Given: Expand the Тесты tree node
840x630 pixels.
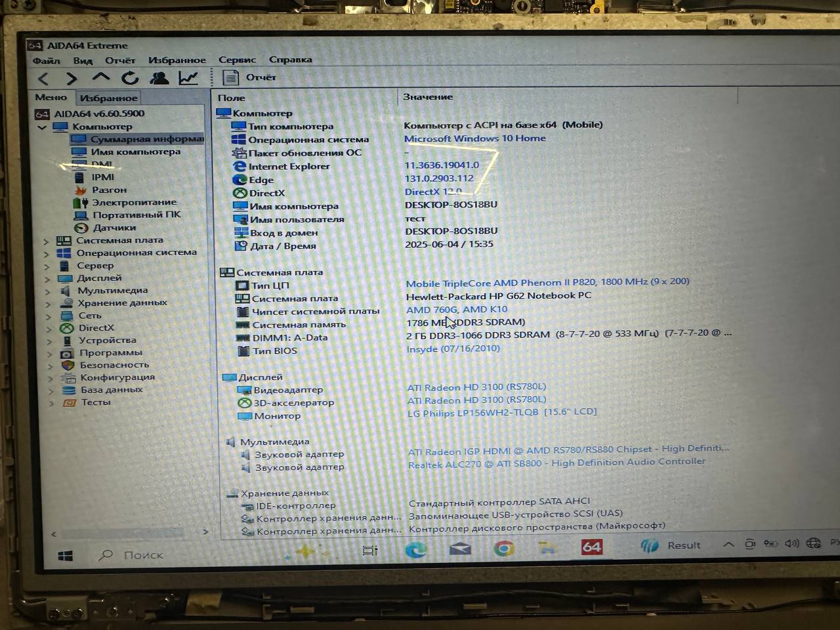Looking at the screenshot, I should click(x=51, y=403).
